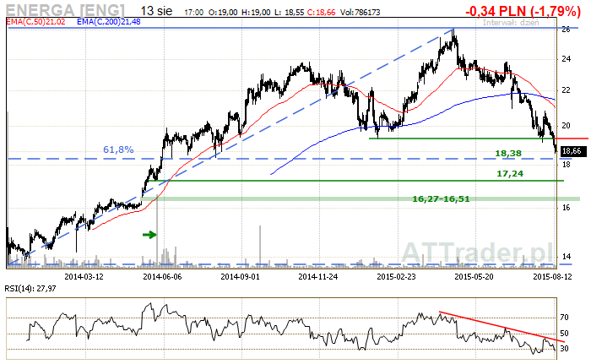The height and width of the screenshot is (364, 591).
Task: Click the EMA(C,200)21,48 indicator label
Action: point(109,22)
